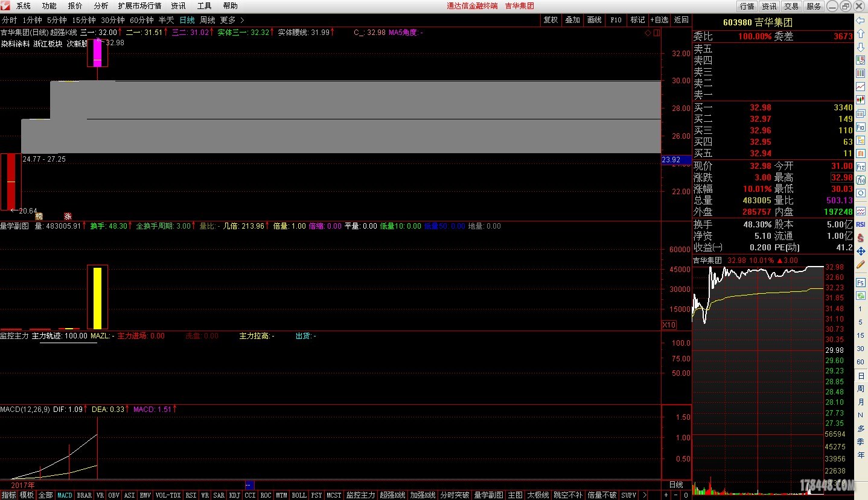This screenshot has height=500, width=868.
Task: Expand 更多 periods dropdown
Action: [232, 20]
